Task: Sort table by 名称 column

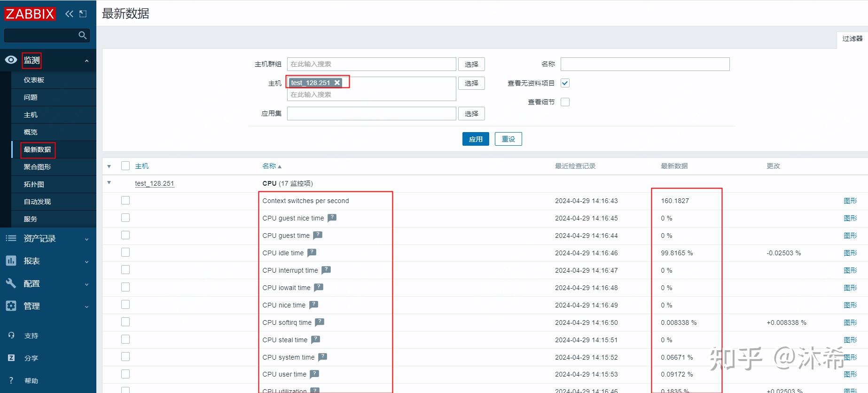Action: (272, 166)
